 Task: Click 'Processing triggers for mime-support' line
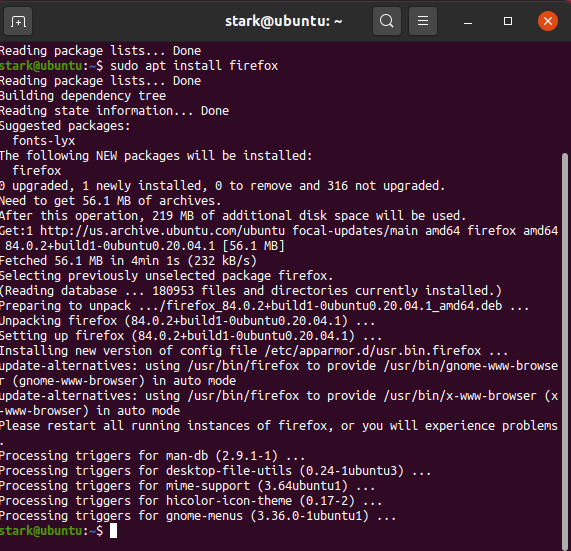click(188, 486)
